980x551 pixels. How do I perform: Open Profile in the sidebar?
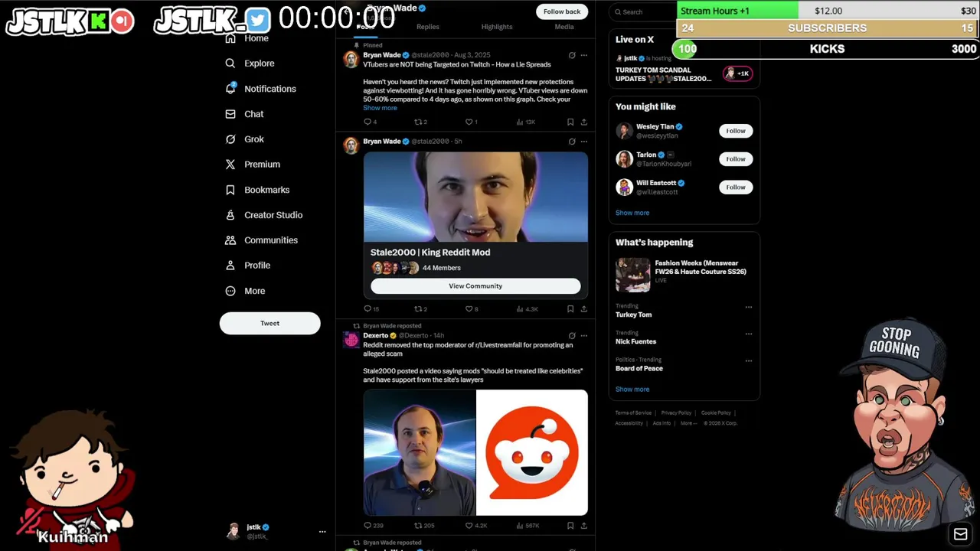(x=247, y=266)
